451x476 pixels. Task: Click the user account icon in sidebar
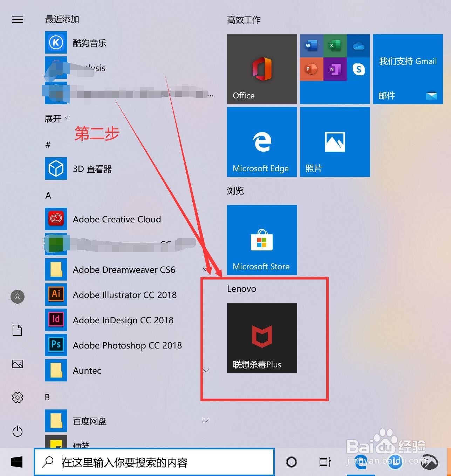point(18,297)
